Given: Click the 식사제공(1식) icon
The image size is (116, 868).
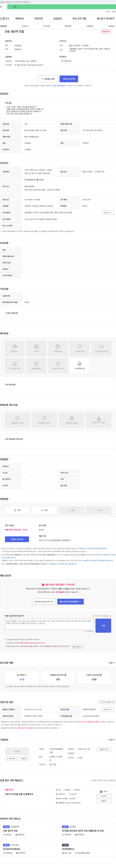Looking at the screenshot, I should click(80, 366).
